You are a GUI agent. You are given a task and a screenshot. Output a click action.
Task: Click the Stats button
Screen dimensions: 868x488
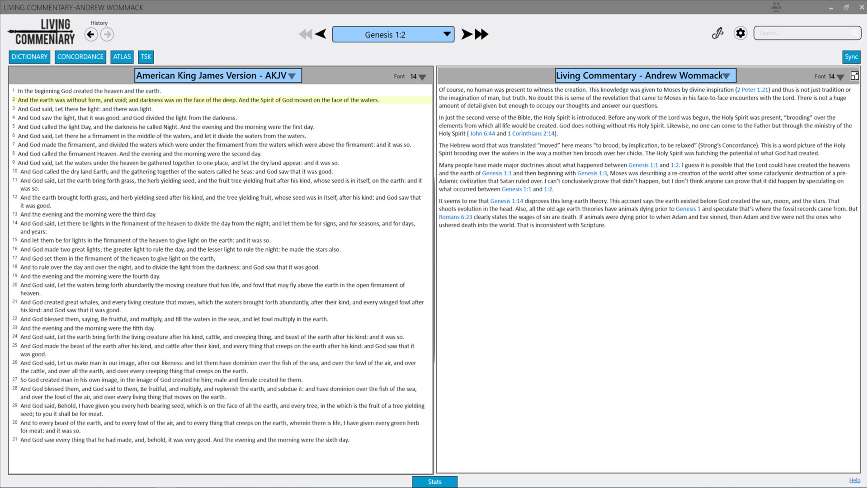pos(434,482)
